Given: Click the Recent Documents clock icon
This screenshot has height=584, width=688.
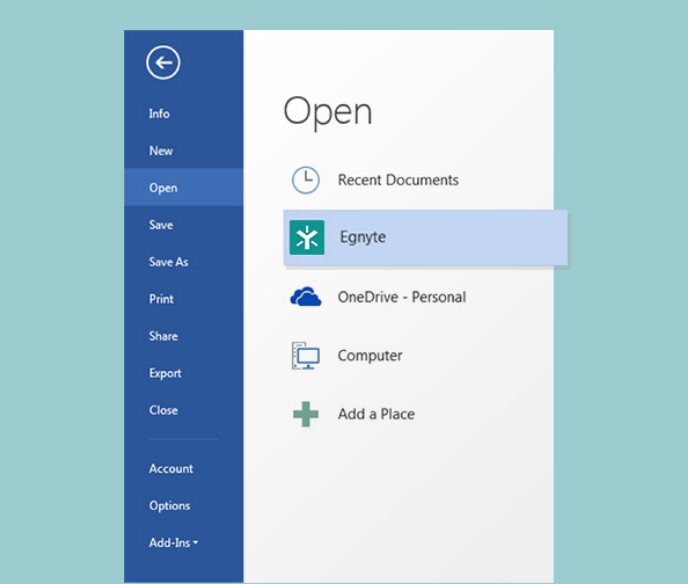Looking at the screenshot, I should point(305,180).
